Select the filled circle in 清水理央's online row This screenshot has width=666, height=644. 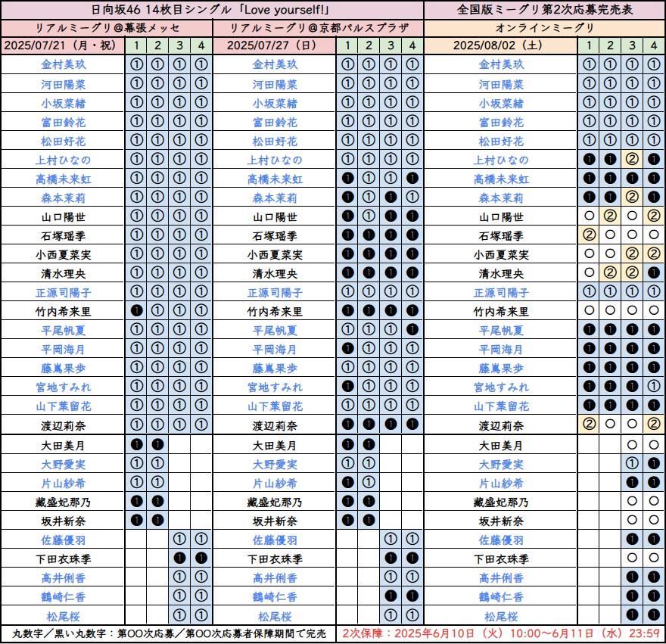tap(654, 272)
